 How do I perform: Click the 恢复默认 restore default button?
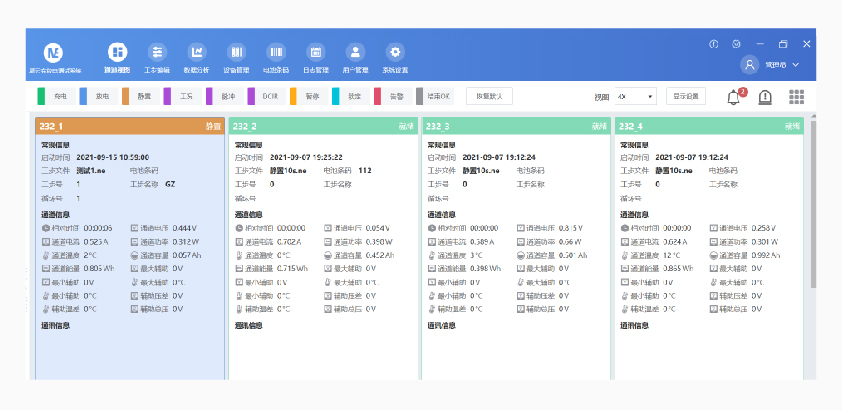tap(489, 97)
